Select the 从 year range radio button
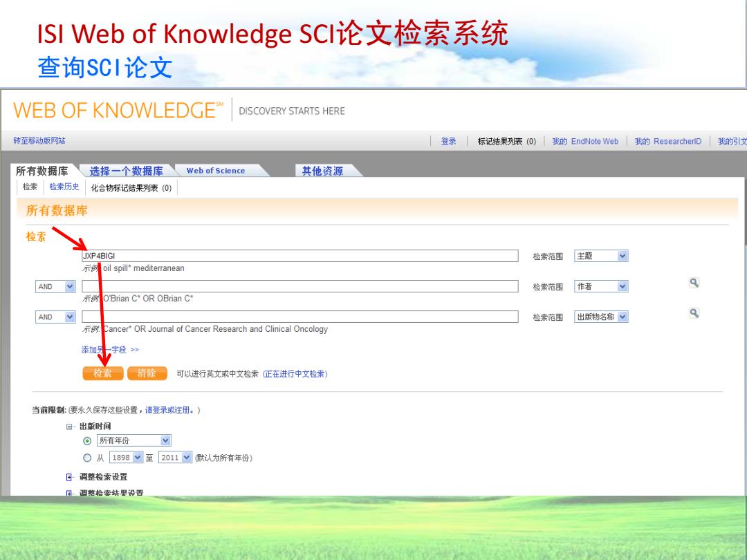Screen dimensions: 747x560 (x=87, y=458)
